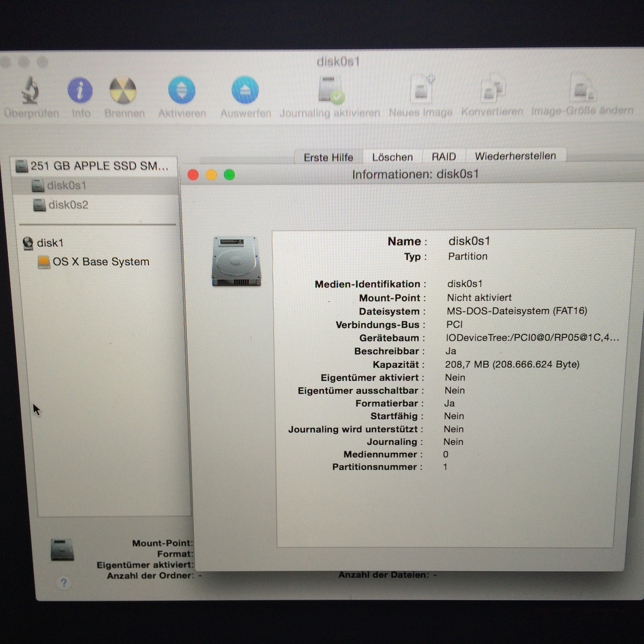
Task: Close the Informationen: disk0s1 window
Action: (193, 175)
